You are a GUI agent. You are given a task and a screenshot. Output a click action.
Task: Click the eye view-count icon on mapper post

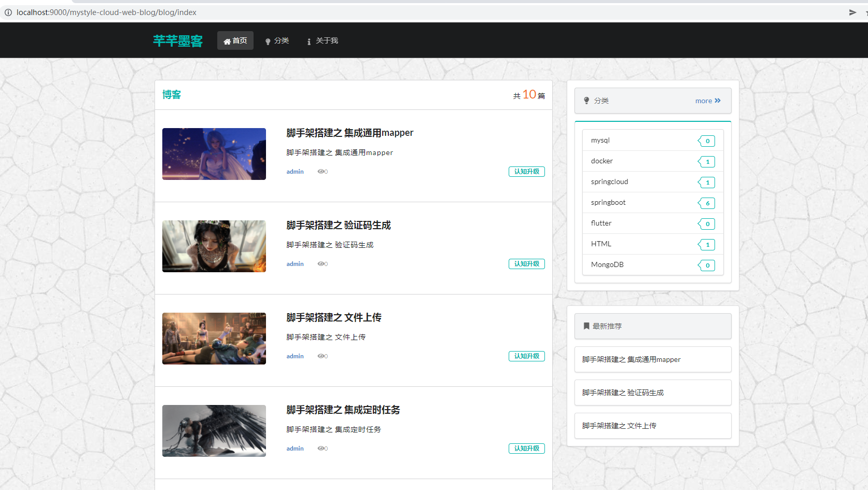[x=321, y=172]
